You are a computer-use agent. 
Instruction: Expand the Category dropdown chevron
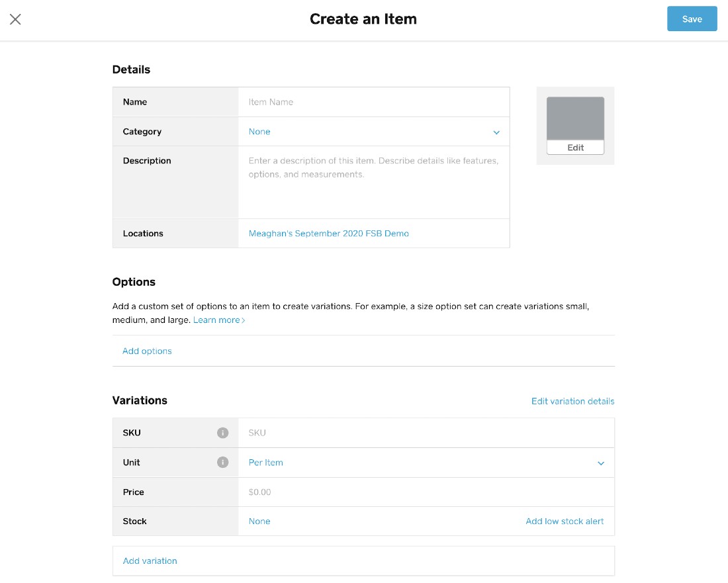(x=496, y=132)
